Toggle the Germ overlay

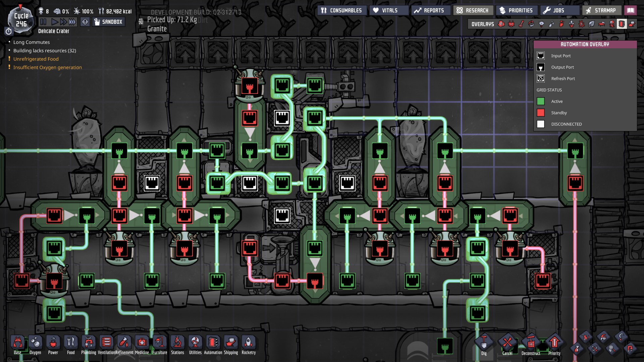point(582,24)
